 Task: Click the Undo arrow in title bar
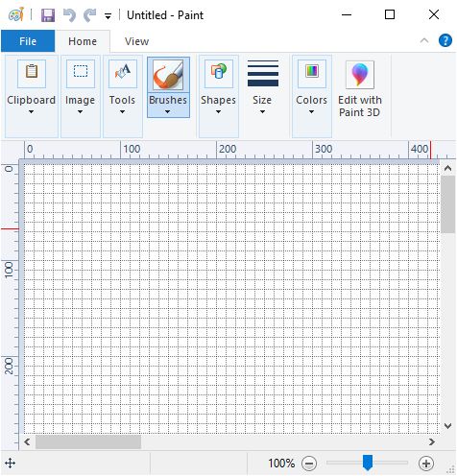coord(69,15)
